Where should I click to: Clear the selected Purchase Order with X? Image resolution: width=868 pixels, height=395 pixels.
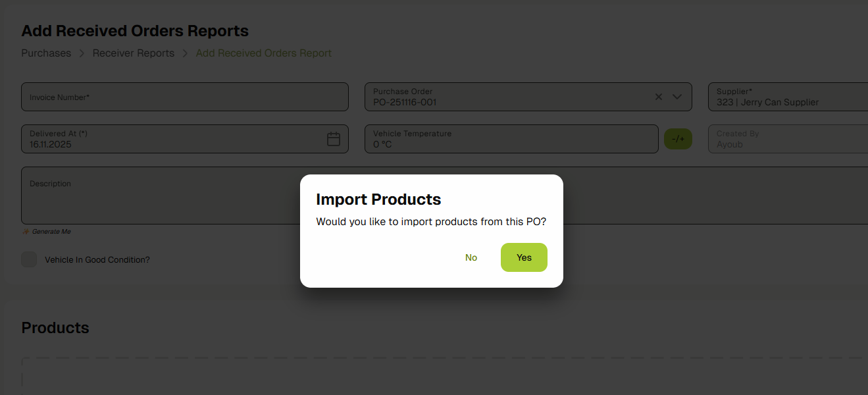(659, 97)
